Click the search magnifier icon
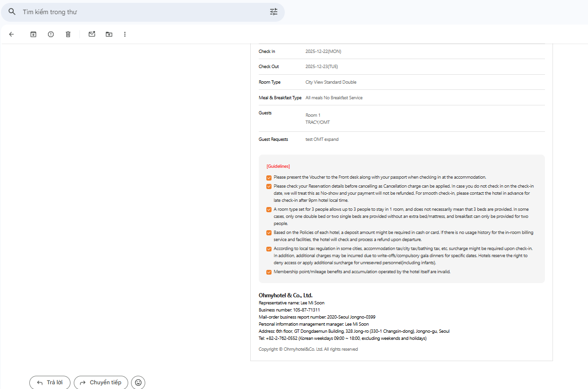The width and height of the screenshot is (588, 389). 12,12
